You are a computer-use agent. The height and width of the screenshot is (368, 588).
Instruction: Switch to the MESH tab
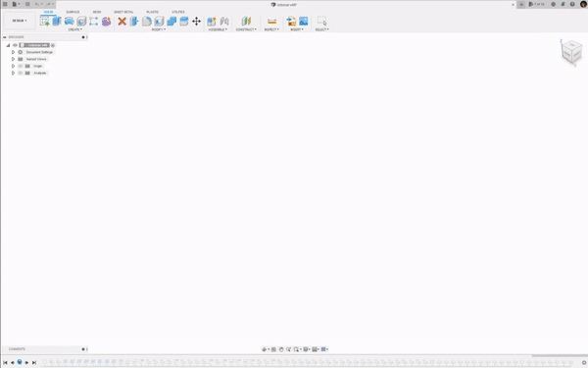[97, 12]
